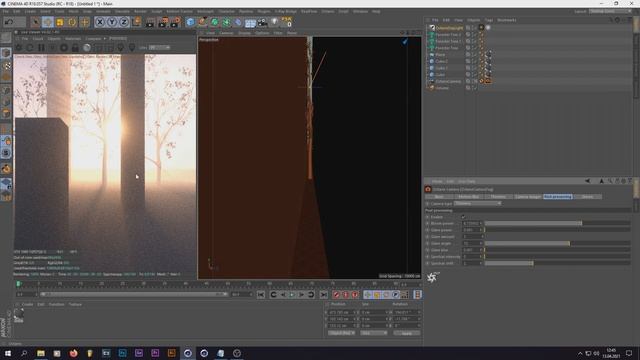
Task: Click the Windows Start button
Action: (x=8, y=353)
